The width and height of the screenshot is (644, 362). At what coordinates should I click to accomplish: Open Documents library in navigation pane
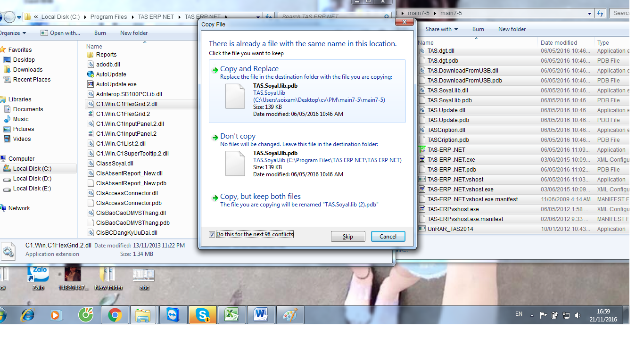click(28, 109)
